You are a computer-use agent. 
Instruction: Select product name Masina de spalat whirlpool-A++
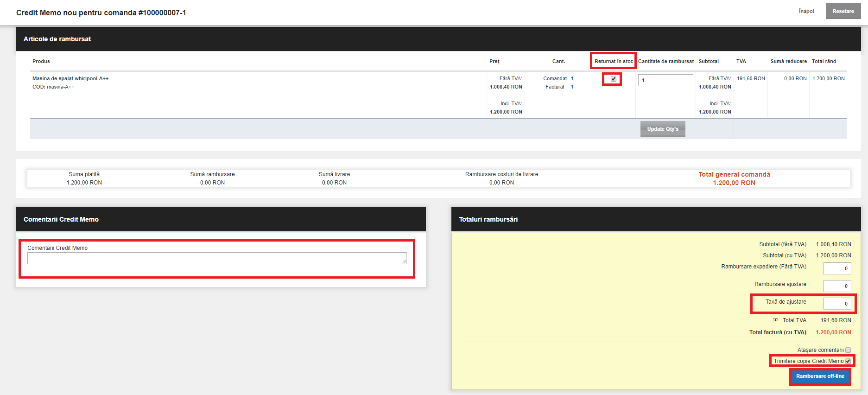70,78
